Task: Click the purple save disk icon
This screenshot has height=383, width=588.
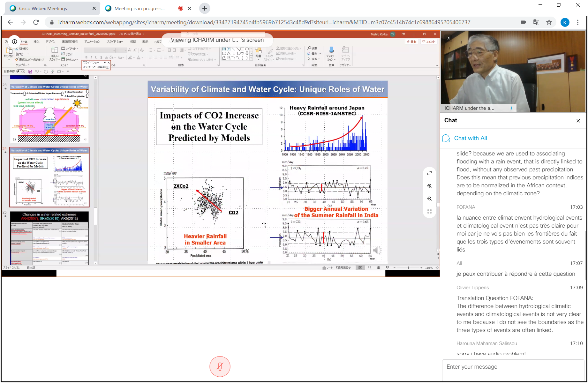Action: pyautogui.click(x=30, y=71)
